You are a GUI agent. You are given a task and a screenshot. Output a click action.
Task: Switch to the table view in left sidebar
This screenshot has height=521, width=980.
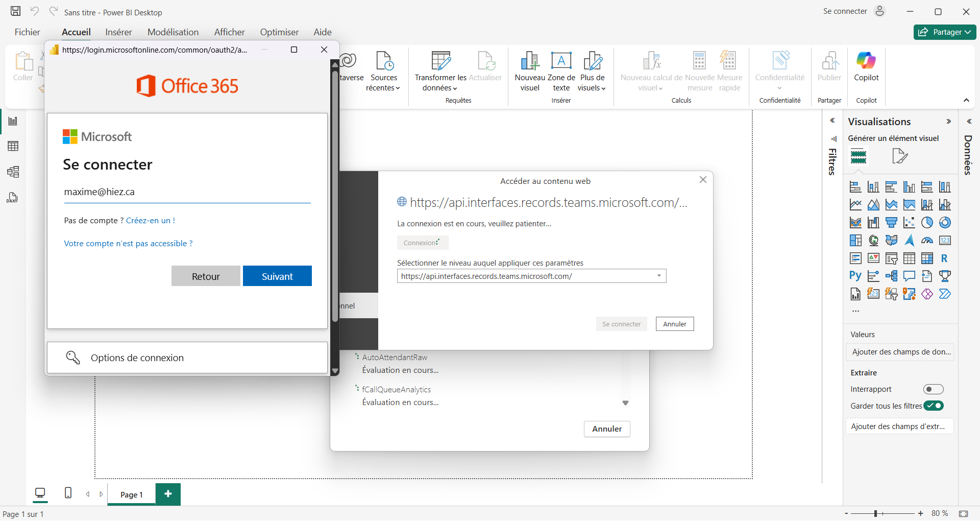click(13, 147)
